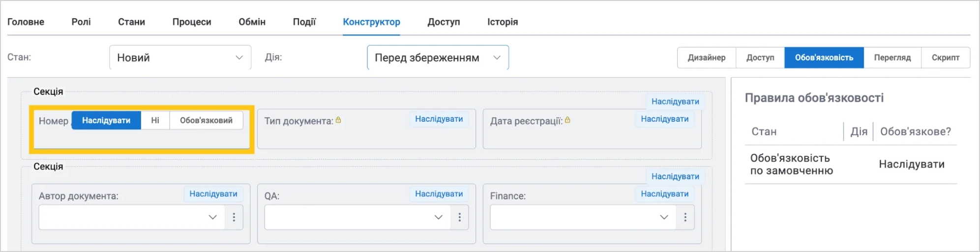Click the lock icon near Тип документа
This screenshot has width=980, height=252.
[338, 120]
